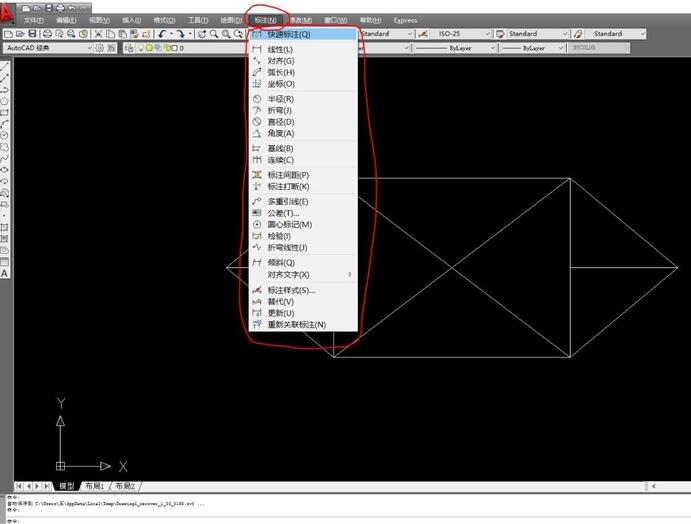Open the linetype ByLayer dropdown

click(x=456, y=48)
